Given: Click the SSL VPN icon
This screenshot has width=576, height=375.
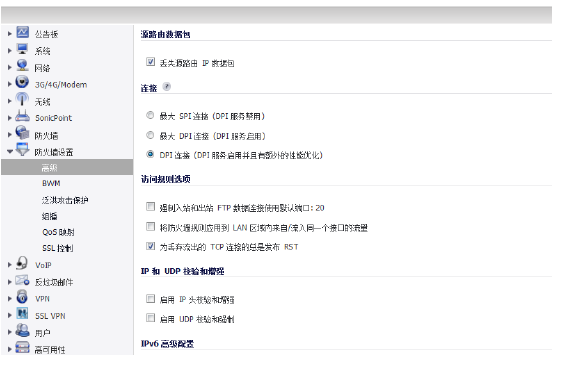Looking at the screenshot, I should 22,313.
